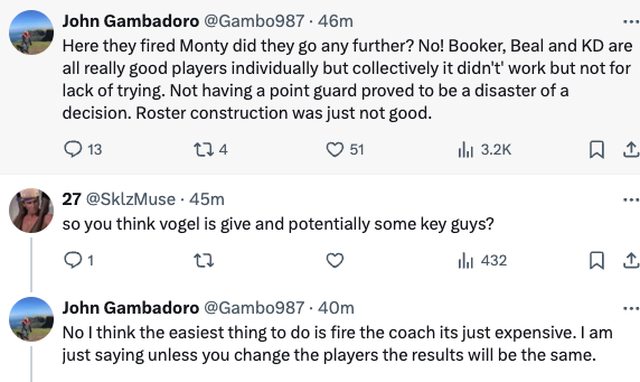Retweet the 46m John Gambadoro tweet
Viewport: 640px width, 382px height.
[x=211, y=149]
